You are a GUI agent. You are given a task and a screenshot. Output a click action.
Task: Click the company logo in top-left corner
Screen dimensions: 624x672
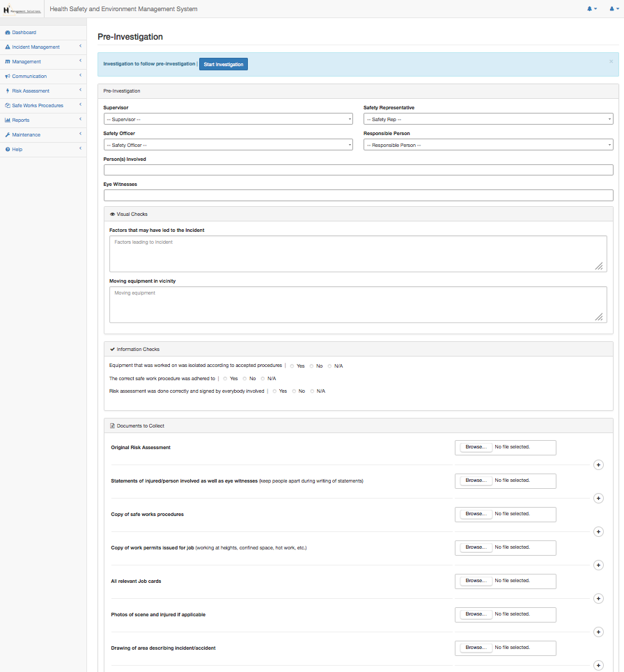[22, 9]
